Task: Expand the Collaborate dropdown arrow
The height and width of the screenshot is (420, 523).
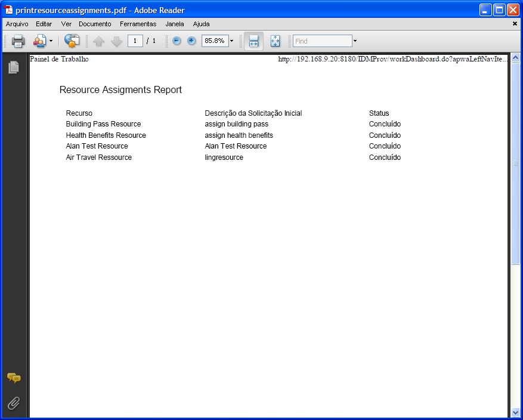Action: 51,41
